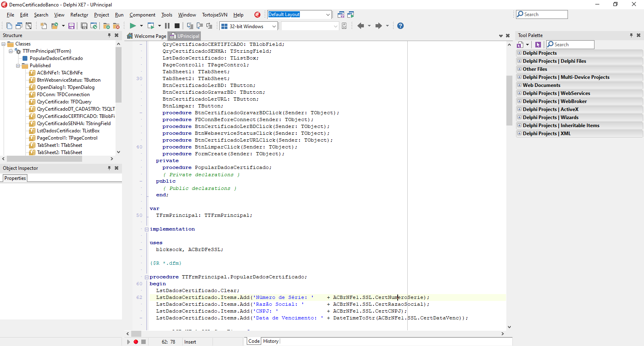
Task: Collapse the implementation section fold marker
Action: pos(147,229)
